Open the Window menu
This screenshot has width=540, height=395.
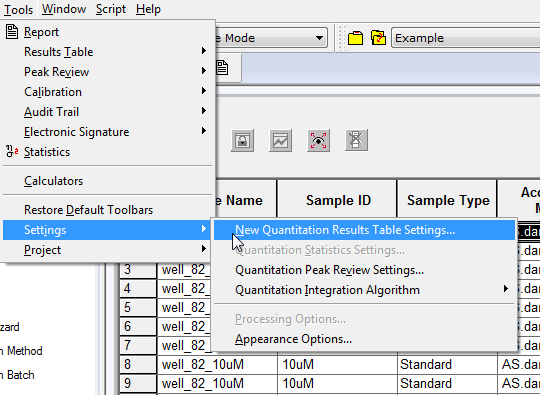tap(64, 9)
